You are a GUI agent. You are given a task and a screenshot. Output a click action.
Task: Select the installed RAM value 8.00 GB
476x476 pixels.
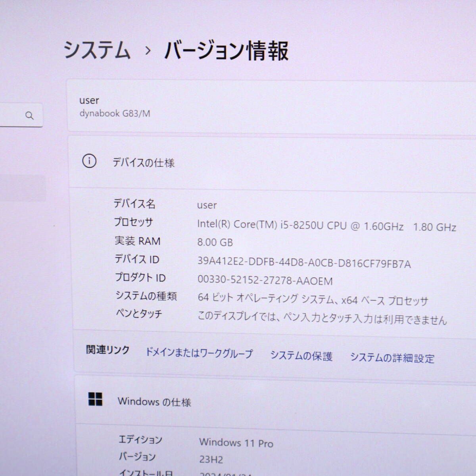215,242
